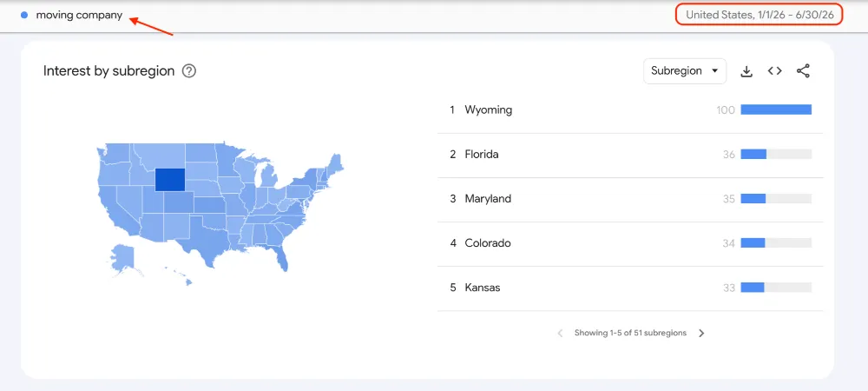Open the embed code icon
The image size is (868, 391).
774,71
